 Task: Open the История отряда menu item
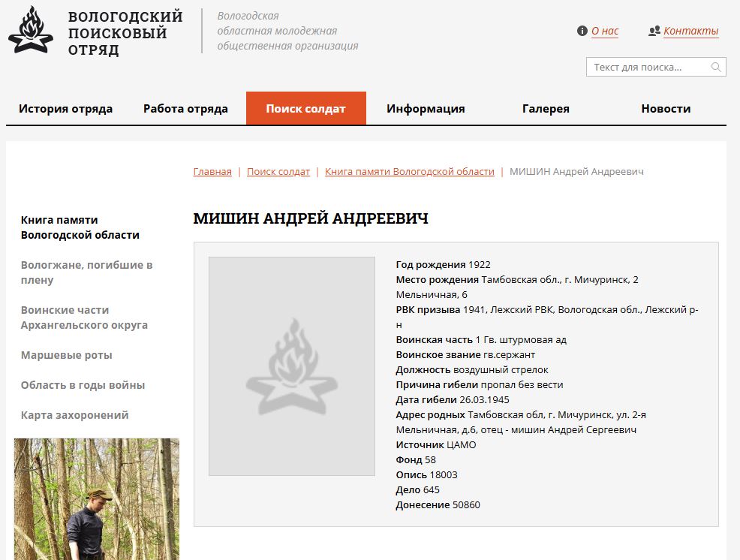coord(65,109)
